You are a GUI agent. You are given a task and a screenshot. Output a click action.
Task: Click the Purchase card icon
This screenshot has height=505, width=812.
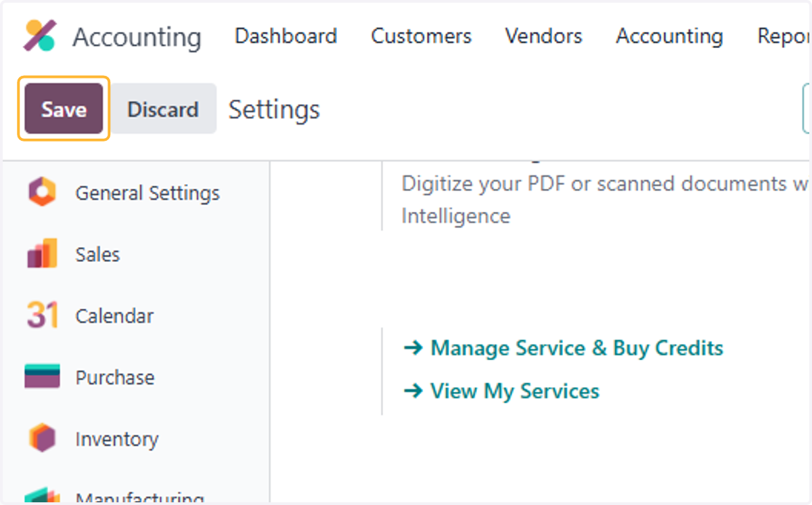tap(42, 376)
